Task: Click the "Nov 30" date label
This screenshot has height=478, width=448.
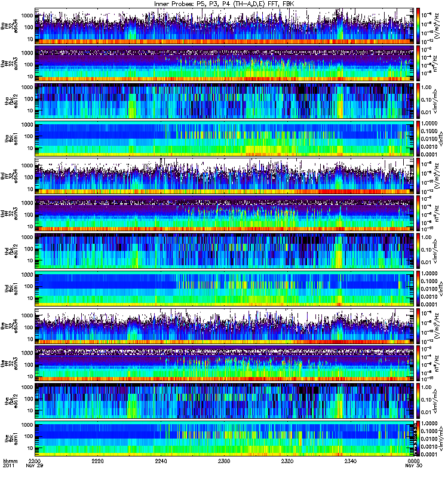Action: pyautogui.click(x=413, y=465)
